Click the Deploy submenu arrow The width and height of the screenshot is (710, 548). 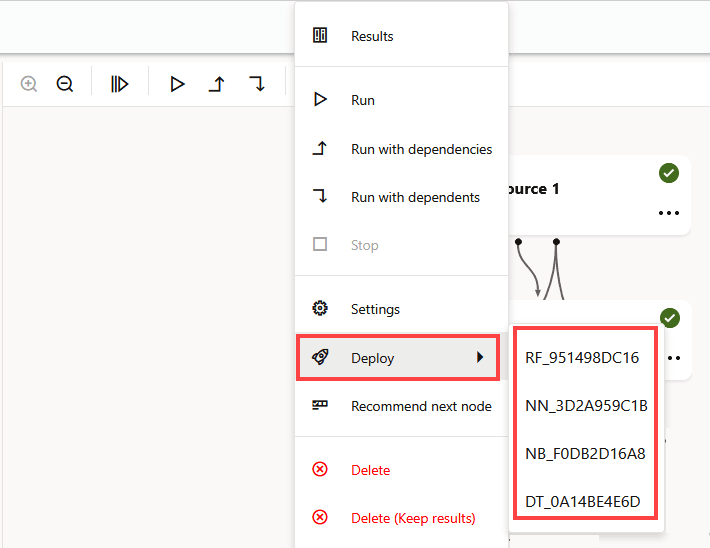pos(480,357)
